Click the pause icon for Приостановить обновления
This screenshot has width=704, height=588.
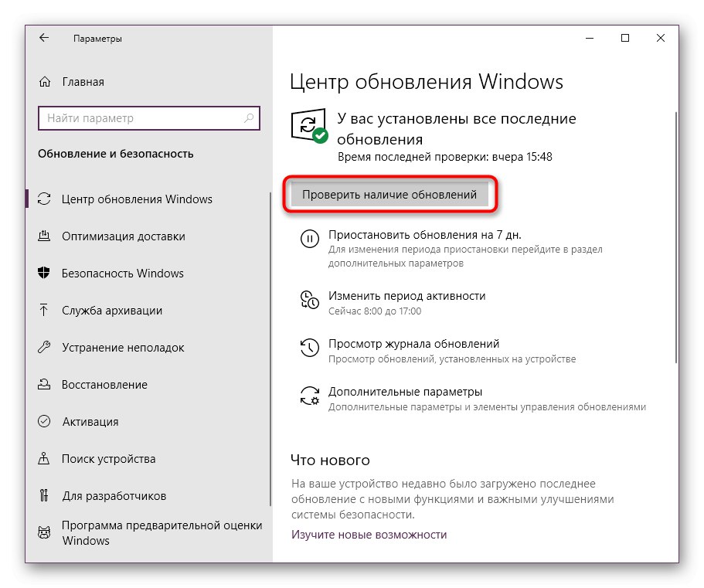tap(309, 239)
